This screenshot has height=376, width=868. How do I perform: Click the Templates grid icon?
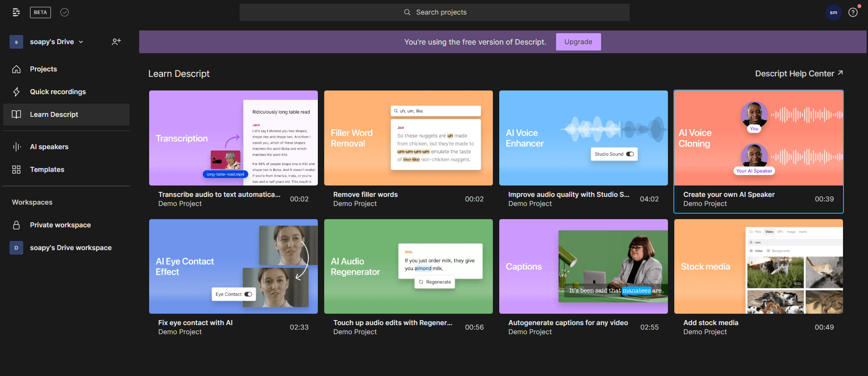pos(16,170)
